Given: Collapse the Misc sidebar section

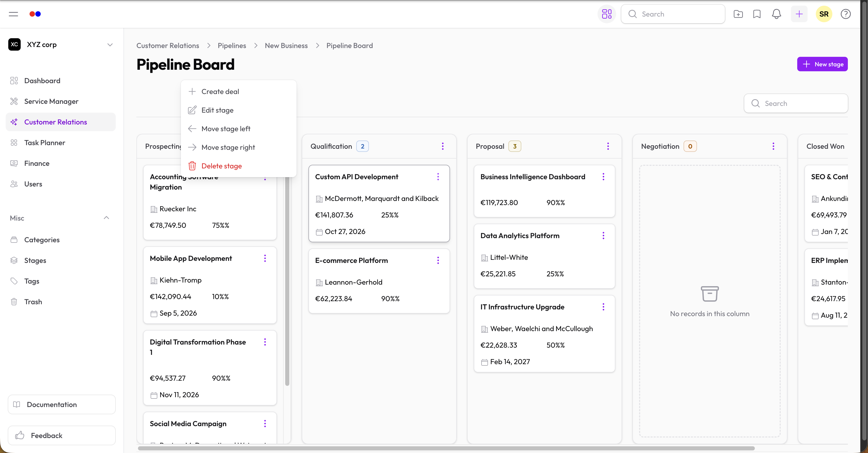Looking at the screenshot, I should pos(106,218).
